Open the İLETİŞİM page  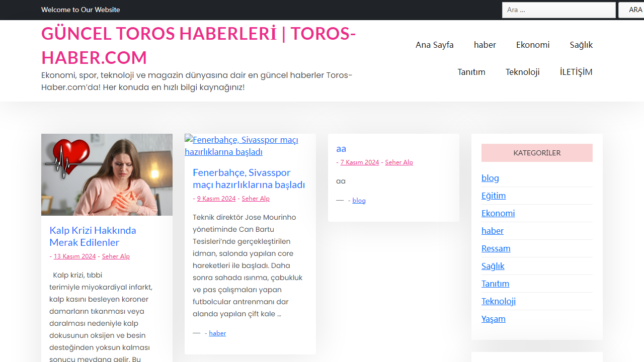coord(576,72)
